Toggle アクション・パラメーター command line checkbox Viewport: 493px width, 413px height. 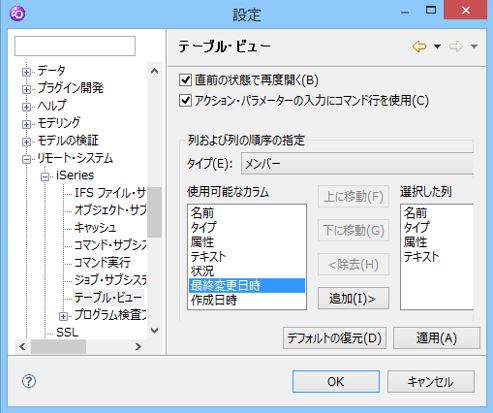pyautogui.click(x=185, y=100)
